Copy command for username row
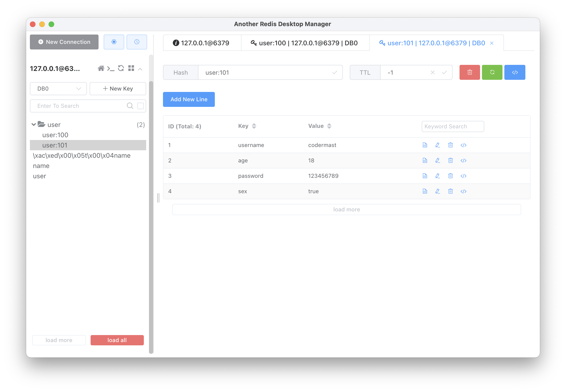 (463, 145)
